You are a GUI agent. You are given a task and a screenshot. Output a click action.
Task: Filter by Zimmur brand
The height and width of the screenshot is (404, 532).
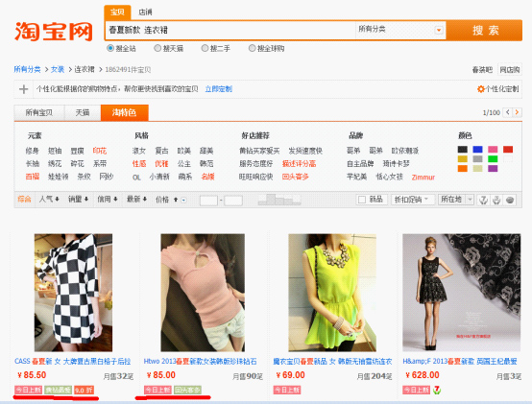(423, 177)
